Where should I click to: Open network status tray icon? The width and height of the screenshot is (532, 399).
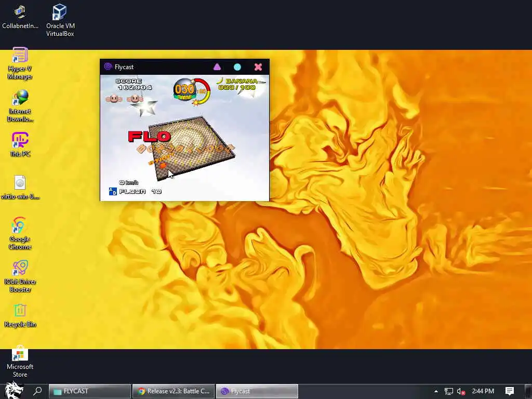[x=448, y=391]
